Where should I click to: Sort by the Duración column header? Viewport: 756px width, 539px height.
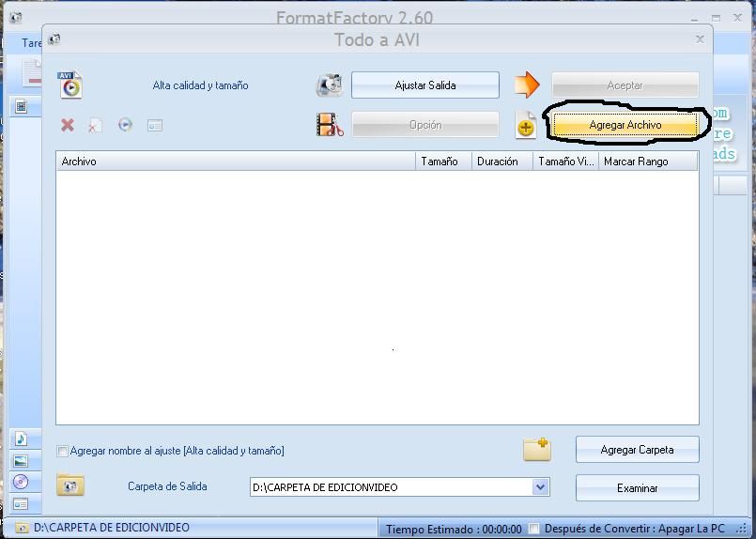click(x=501, y=162)
